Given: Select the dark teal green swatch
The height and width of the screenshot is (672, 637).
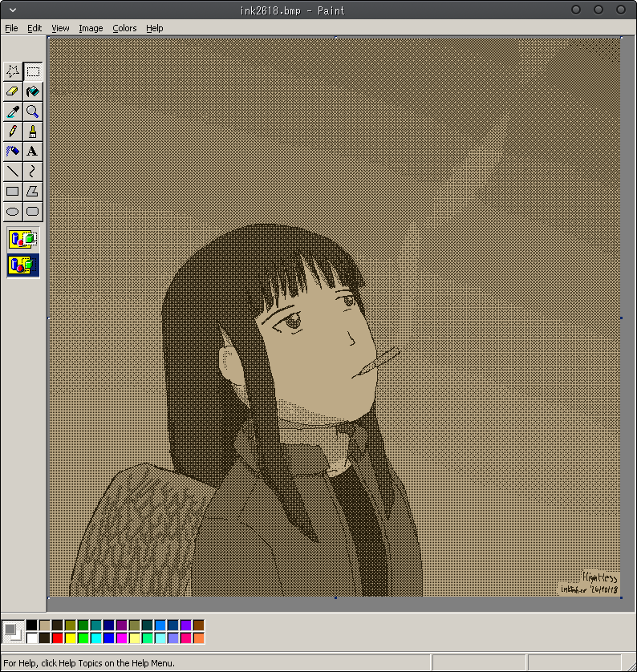Looking at the screenshot, I should (148, 625).
